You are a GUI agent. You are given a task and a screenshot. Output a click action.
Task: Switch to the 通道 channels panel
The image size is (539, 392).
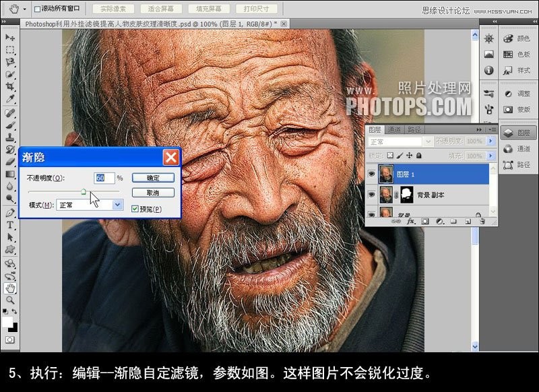(x=394, y=129)
